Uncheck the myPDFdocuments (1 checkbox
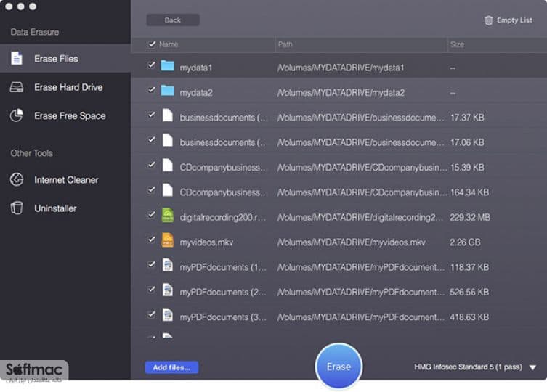547x392 pixels. (151, 264)
